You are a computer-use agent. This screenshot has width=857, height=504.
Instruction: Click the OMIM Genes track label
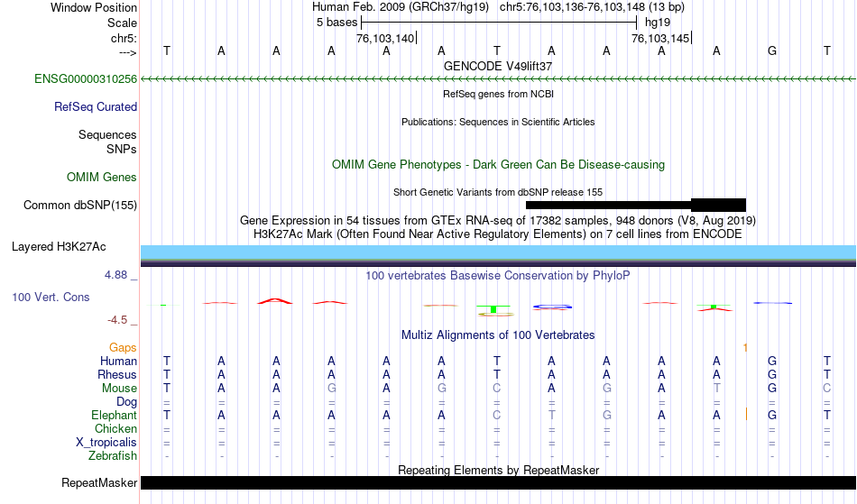(101, 177)
